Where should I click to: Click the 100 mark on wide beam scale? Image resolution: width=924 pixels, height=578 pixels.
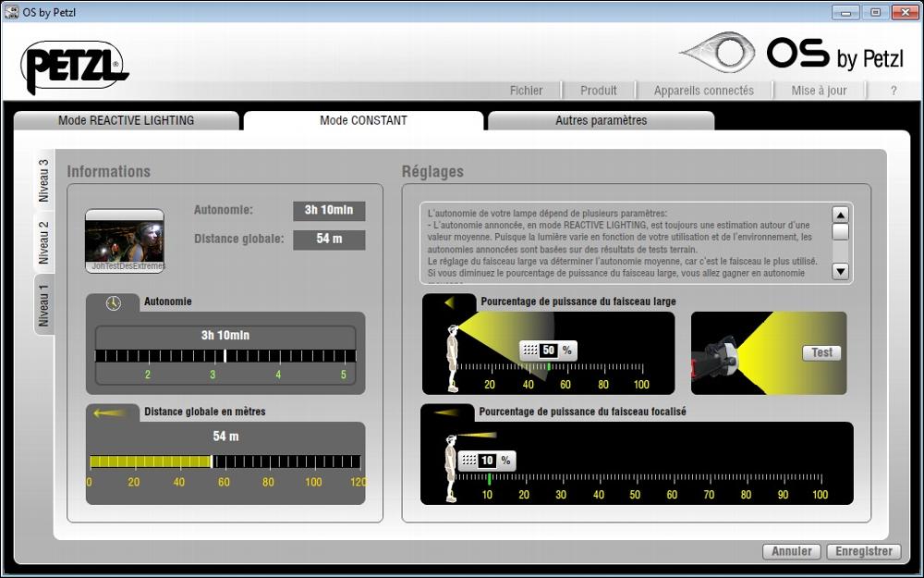[x=641, y=385]
